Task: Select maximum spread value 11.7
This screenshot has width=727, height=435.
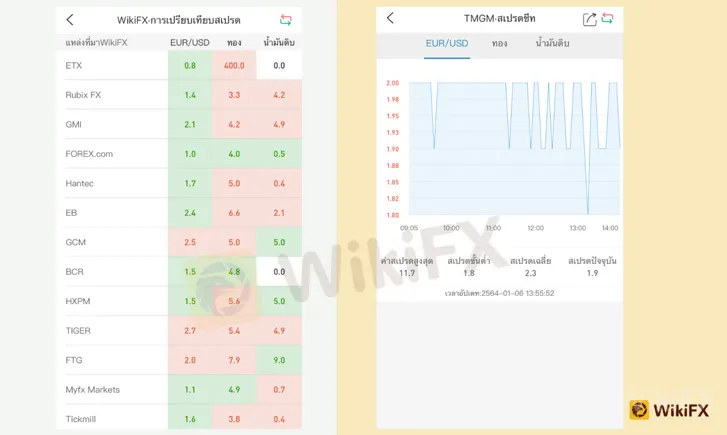Action: 407,273
